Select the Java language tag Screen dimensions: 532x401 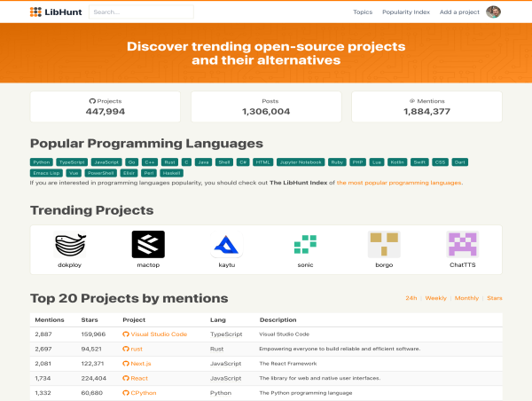(203, 162)
